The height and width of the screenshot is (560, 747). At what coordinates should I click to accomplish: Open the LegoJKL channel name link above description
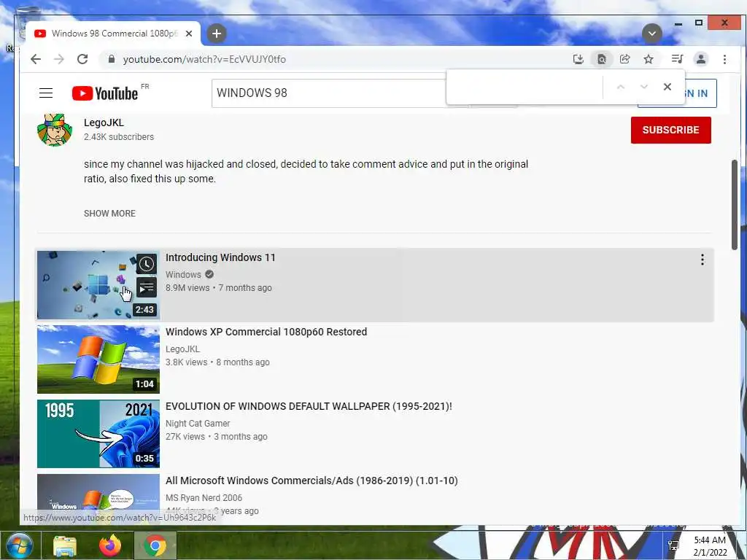[104, 122]
